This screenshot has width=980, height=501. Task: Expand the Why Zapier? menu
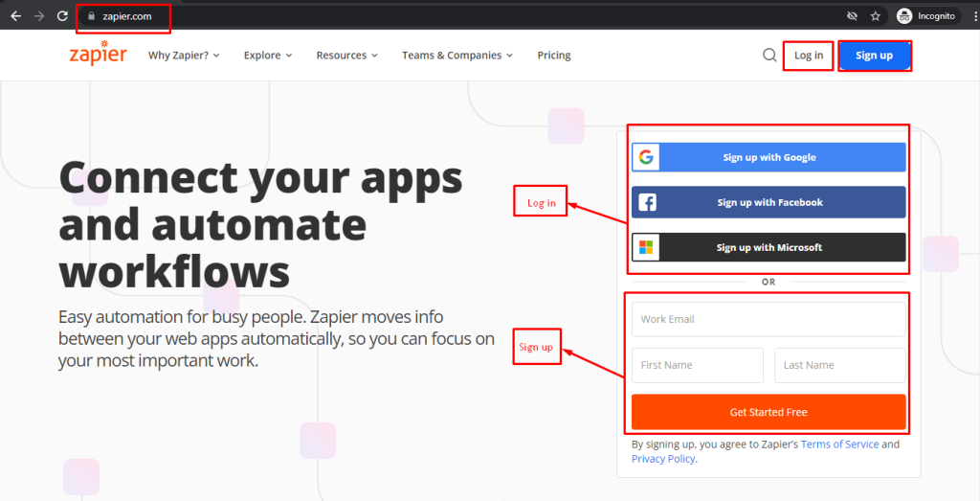click(x=184, y=55)
